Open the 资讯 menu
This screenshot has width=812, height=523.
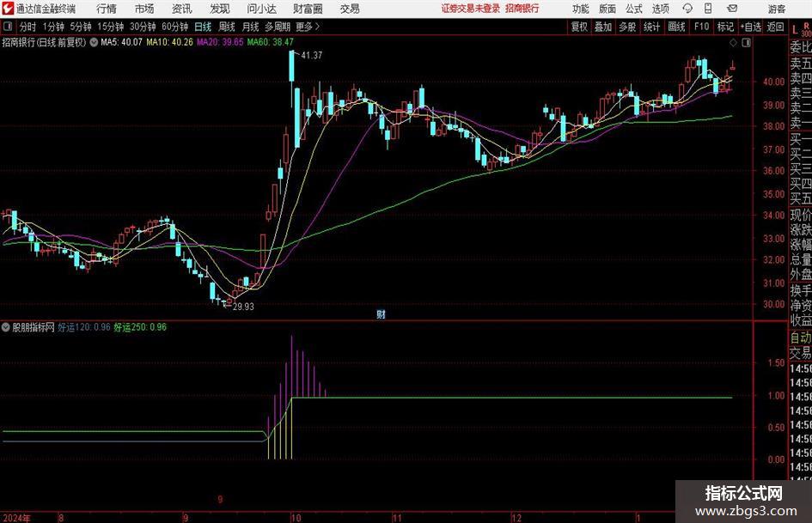pos(182,9)
